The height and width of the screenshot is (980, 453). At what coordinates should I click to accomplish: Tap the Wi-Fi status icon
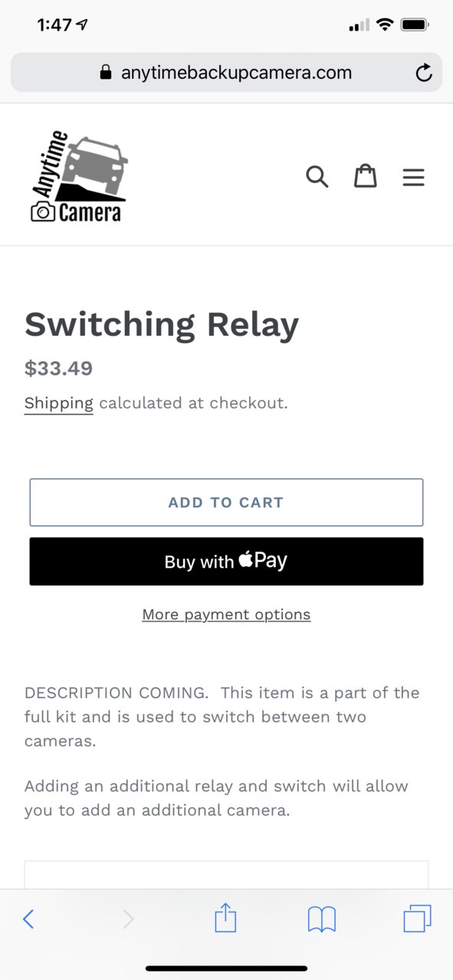click(384, 25)
